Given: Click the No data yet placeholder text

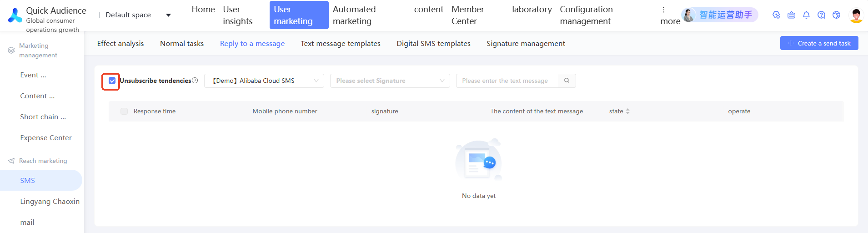Looking at the screenshot, I should [x=479, y=196].
